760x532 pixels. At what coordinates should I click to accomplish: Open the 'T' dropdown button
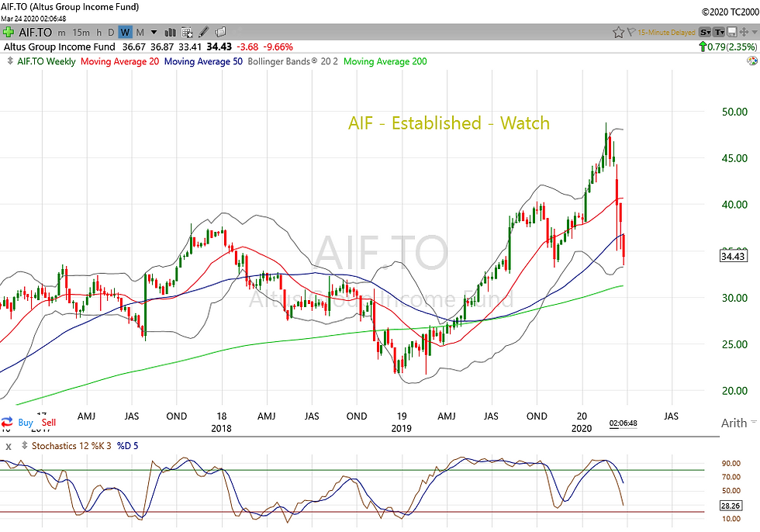719,33
